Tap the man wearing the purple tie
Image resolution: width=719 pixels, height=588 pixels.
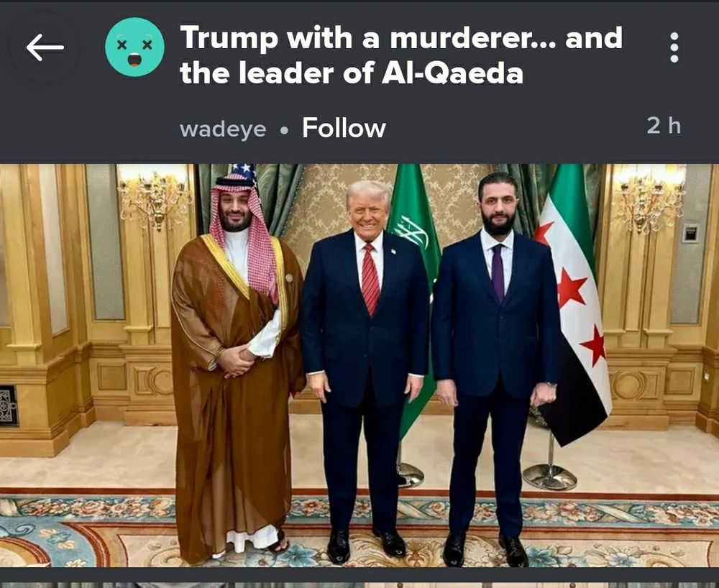tap(495, 367)
